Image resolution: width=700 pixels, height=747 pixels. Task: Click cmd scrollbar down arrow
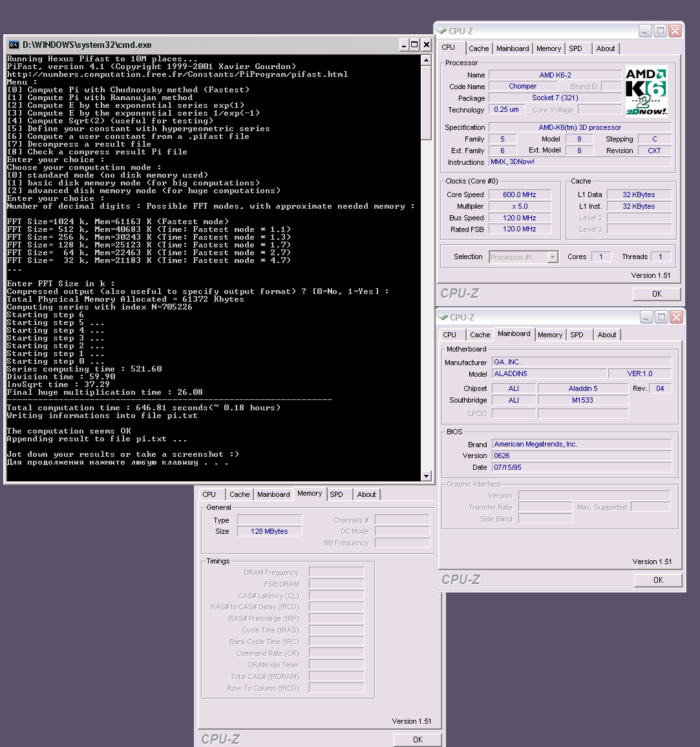click(x=427, y=476)
